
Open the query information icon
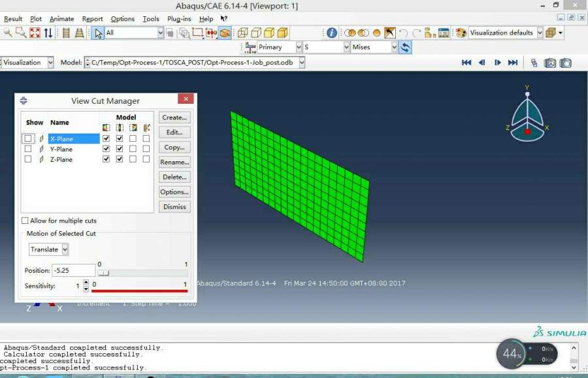click(x=331, y=33)
